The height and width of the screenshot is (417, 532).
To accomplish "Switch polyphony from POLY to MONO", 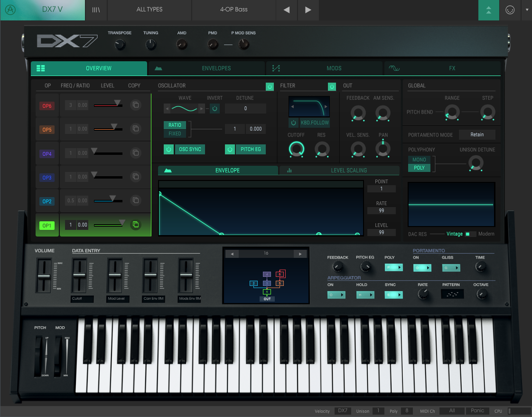I will tap(419, 160).
